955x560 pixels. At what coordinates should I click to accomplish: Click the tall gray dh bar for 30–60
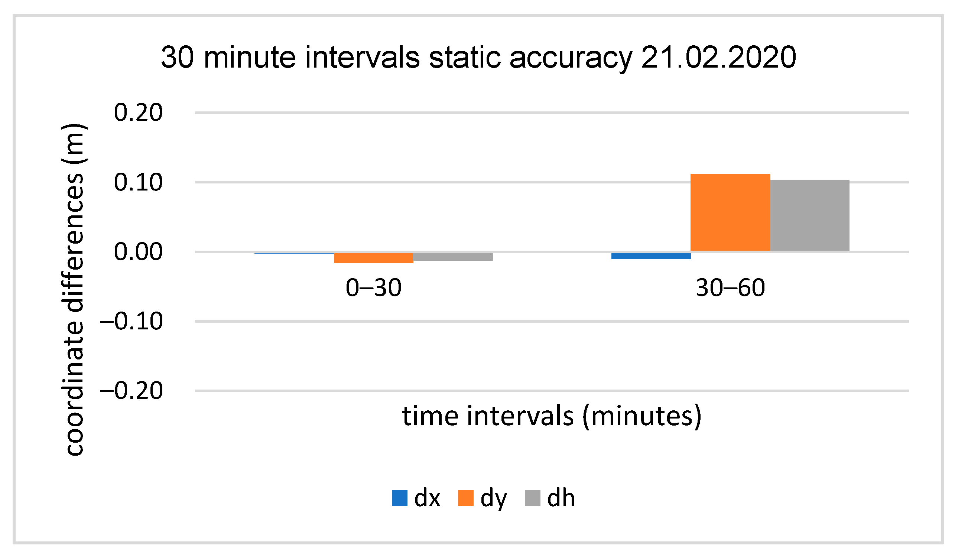810,215
